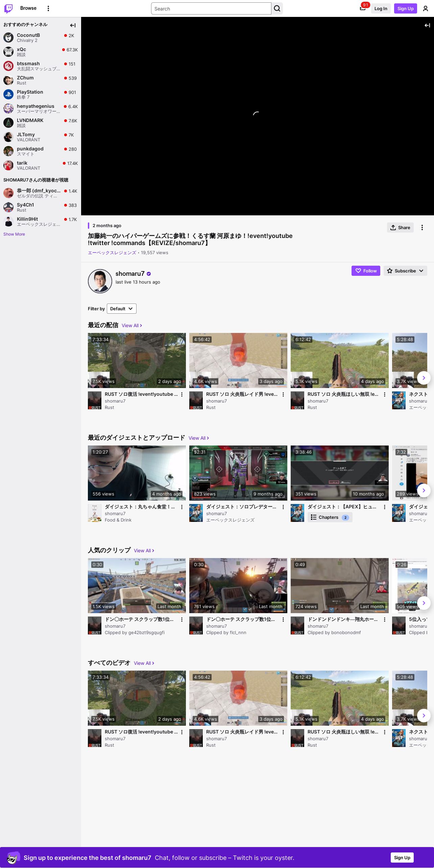Click the PlayStation channel avatar
Screen dimensions: 434x868
pos(8,94)
